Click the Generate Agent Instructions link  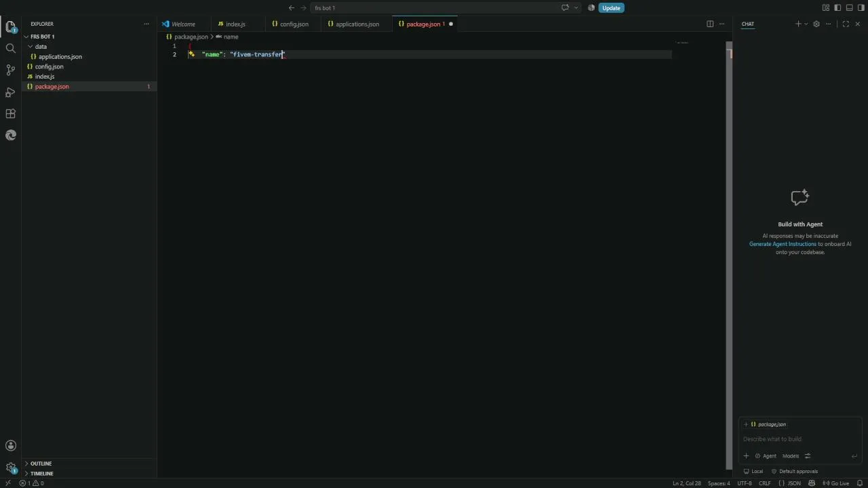[783, 244]
